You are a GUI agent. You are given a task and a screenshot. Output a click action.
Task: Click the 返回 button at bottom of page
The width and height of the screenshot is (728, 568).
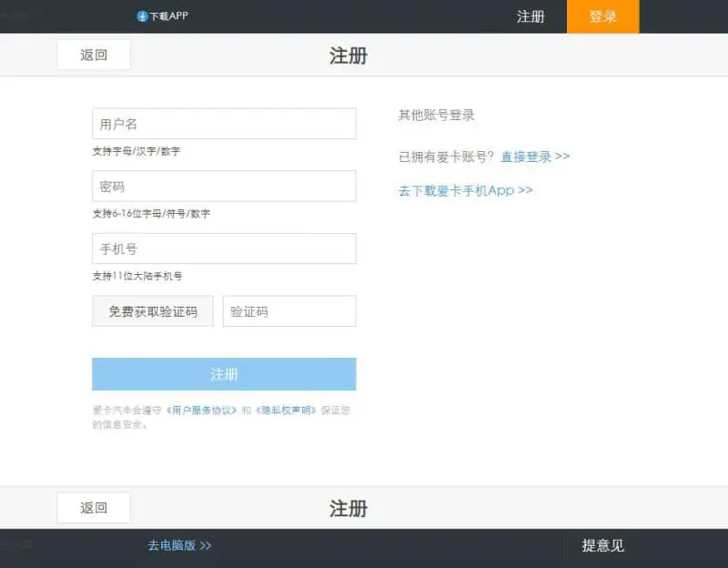coord(94,507)
